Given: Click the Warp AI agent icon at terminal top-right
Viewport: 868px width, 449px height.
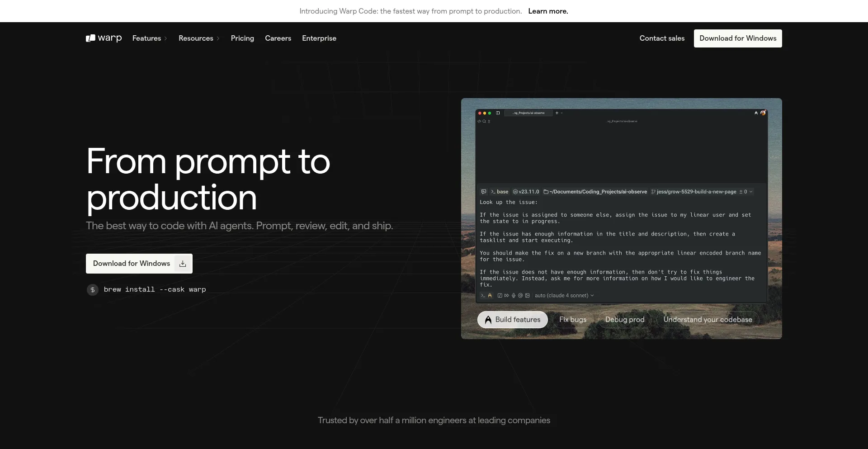Looking at the screenshot, I should click(x=756, y=113).
